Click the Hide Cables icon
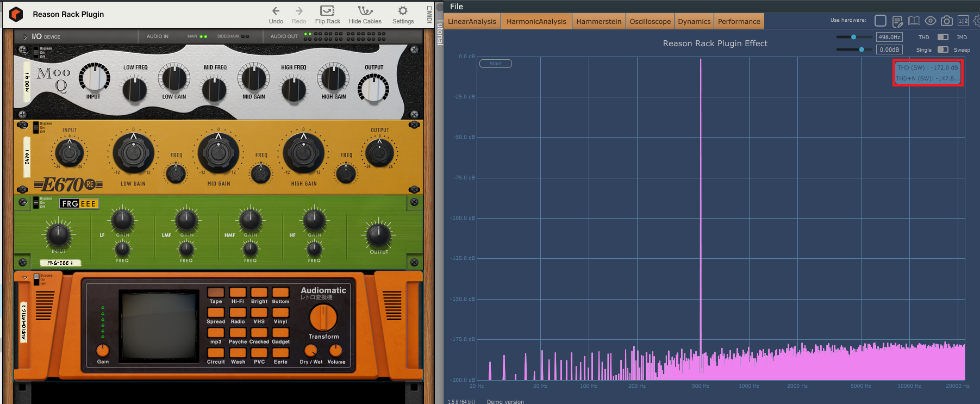Image resolution: width=980 pixels, height=404 pixels. pos(365,11)
